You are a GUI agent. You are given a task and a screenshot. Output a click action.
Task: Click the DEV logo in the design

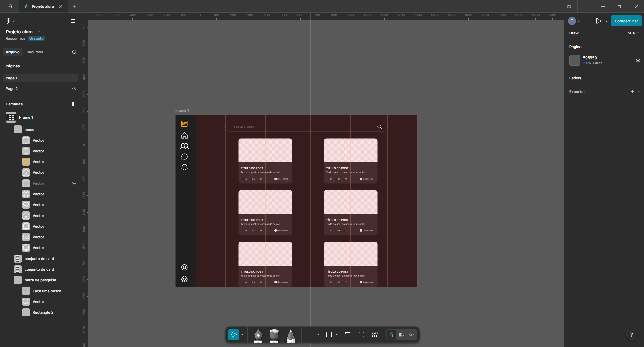[x=184, y=124]
